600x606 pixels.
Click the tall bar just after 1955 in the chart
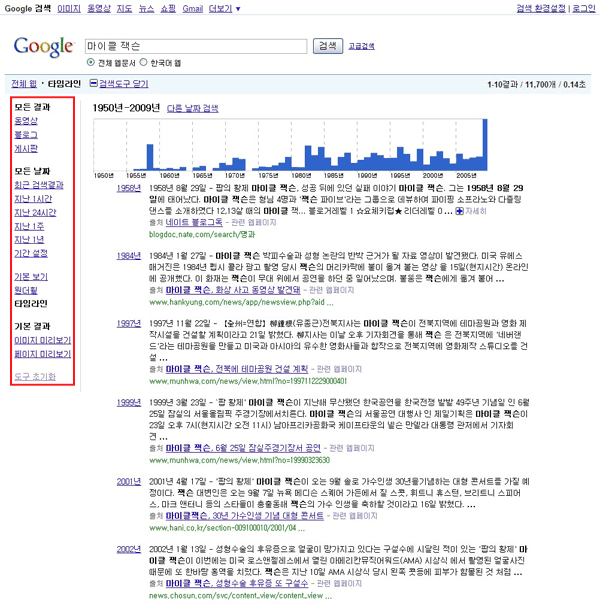[x=150, y=157]
